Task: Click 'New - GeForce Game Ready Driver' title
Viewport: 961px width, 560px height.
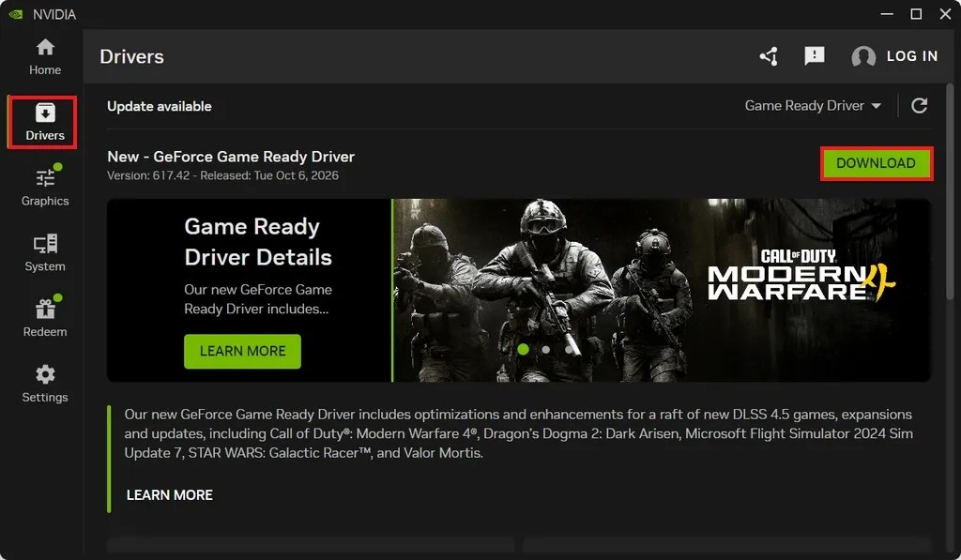Action: coord(231,157)
